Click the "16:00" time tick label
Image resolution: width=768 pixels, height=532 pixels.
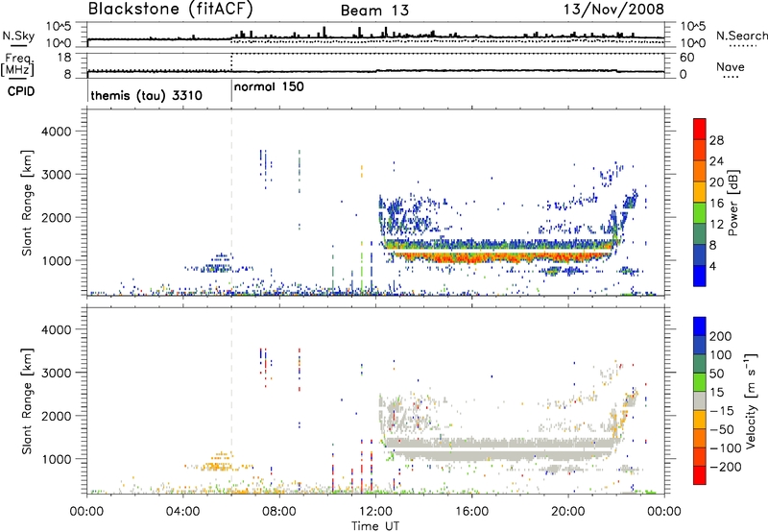(471, 512)
